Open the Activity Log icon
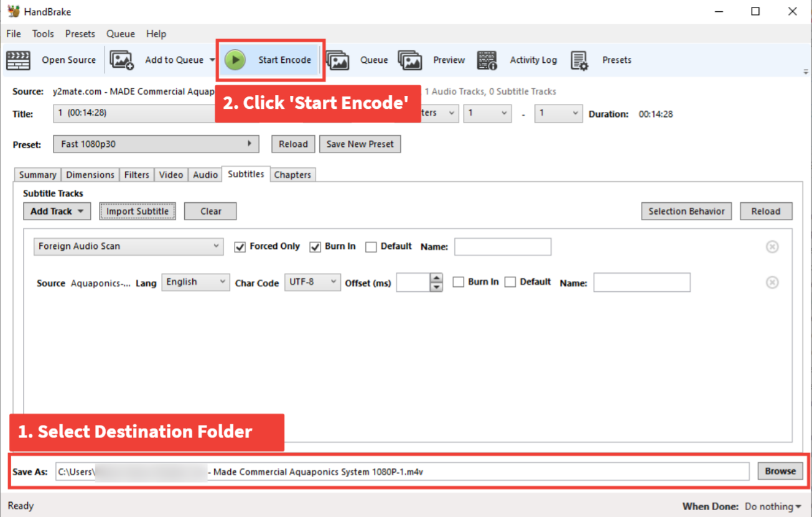 tap(487, 60)
